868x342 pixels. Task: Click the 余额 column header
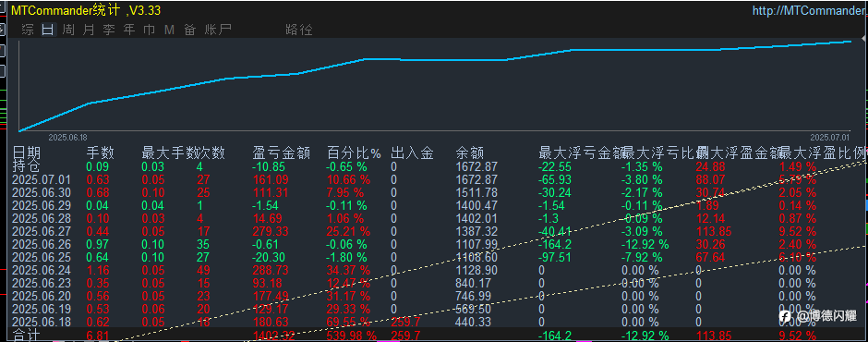click(x=471, y=153)
